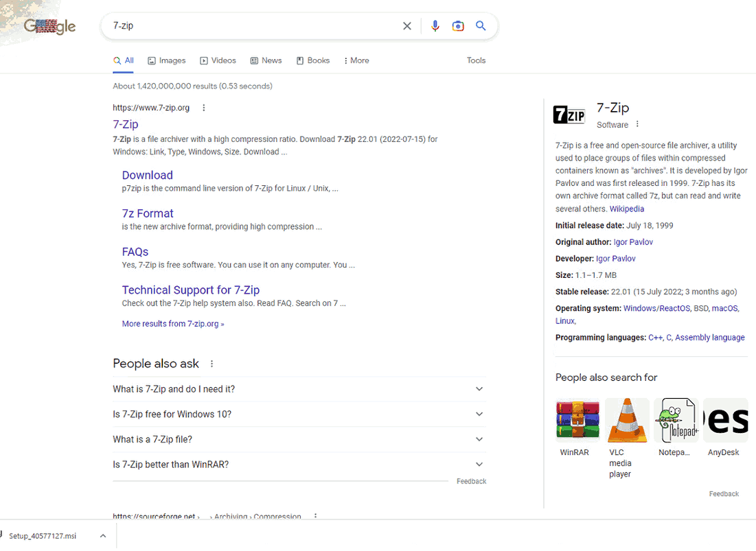The width and height of the screenshot is (756, 551).
Task: Click Igor Pavlov as Original author
Action: (x=633, y=242)
